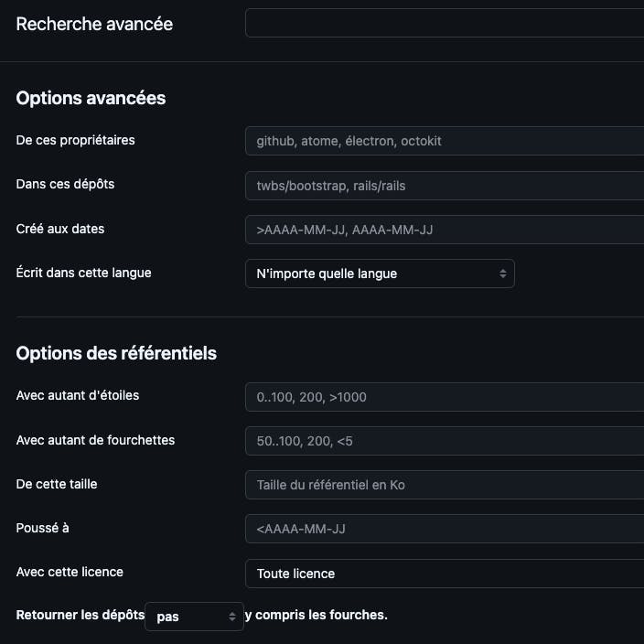Click the 'De cette taille' label text
This screenshot has width=644, height=644.
57,484
